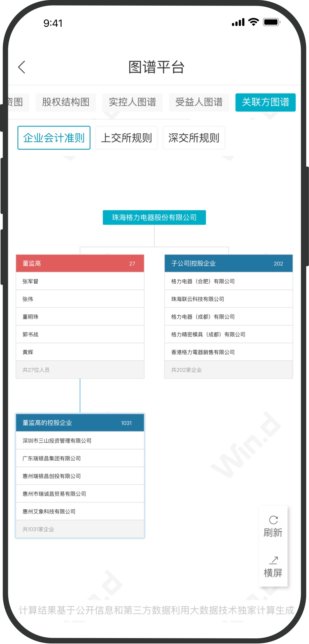Tap the back arrow icon
Viewport: 309px width, 644px height.
click(x=22, y=67)
